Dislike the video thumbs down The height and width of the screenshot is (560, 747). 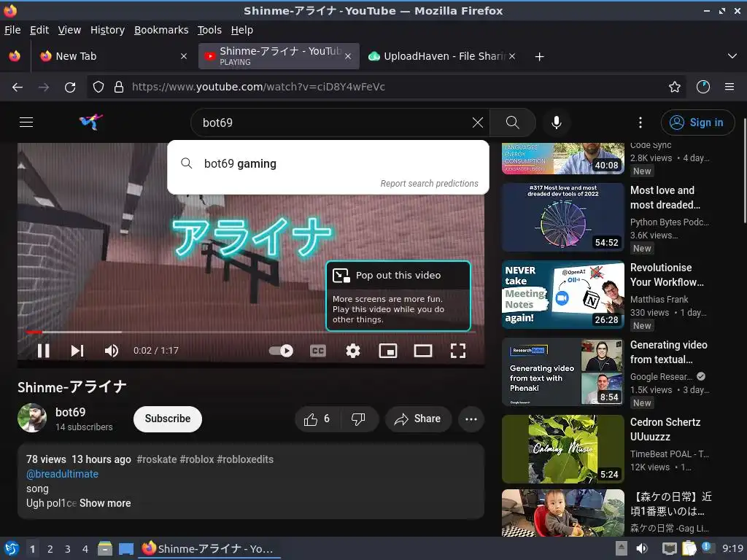pyautogui.click(x=358, y=419)
